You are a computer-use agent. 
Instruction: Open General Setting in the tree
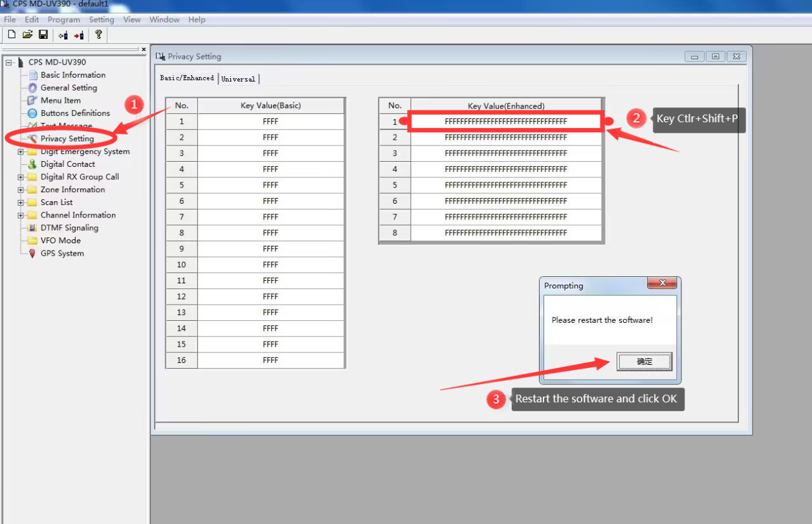click(x=69, y=87)
